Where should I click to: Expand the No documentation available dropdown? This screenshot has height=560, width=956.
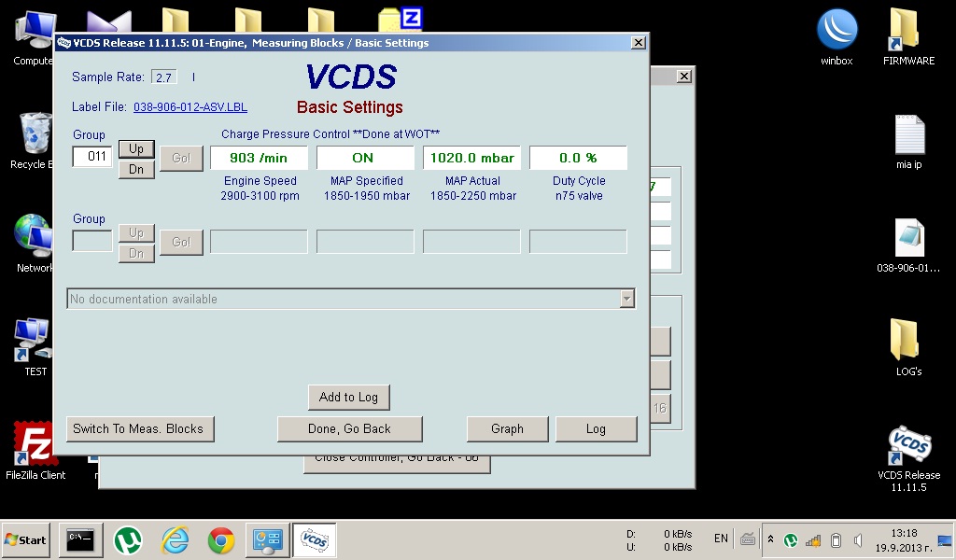(626, 299)
